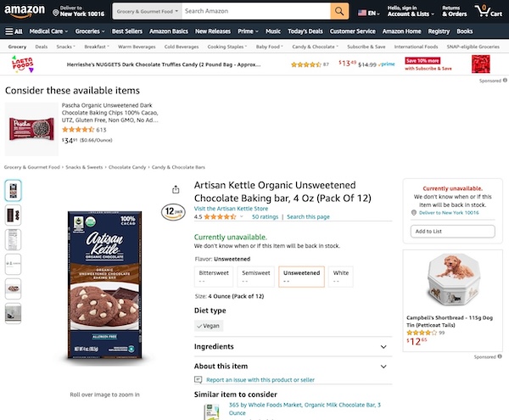Click the deliver-to location pin icon

click(55, 13)
